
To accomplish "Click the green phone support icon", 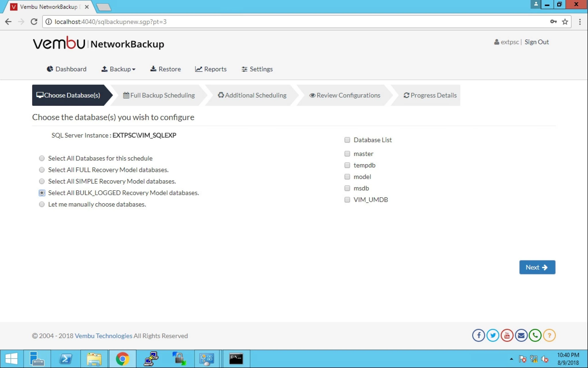I will [535, 335].
